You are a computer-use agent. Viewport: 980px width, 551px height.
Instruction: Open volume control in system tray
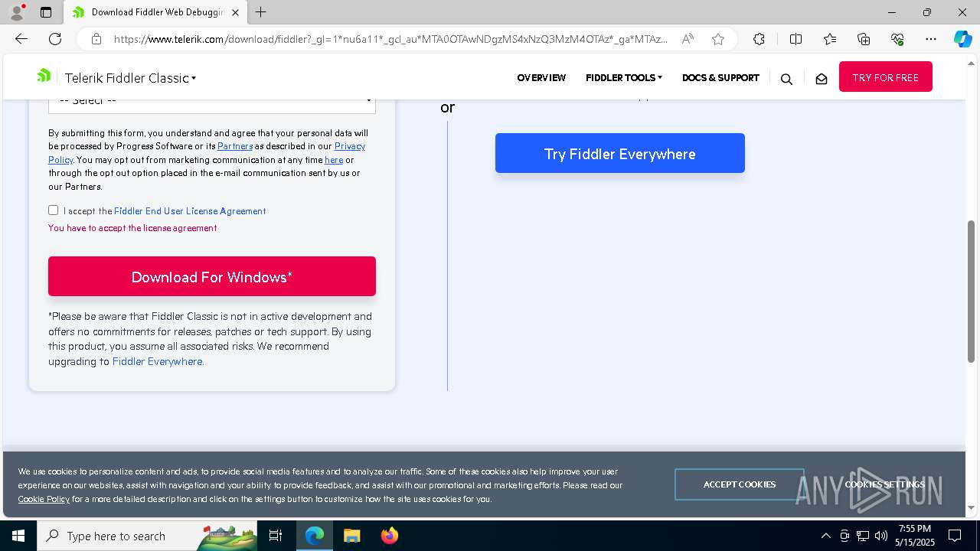point(881,536)
